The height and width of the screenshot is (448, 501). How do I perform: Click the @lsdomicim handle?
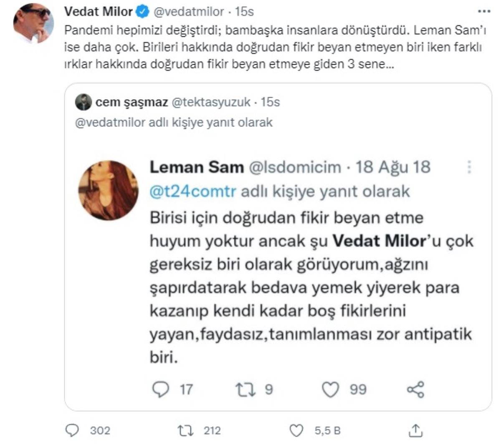(x=295, y=167)
